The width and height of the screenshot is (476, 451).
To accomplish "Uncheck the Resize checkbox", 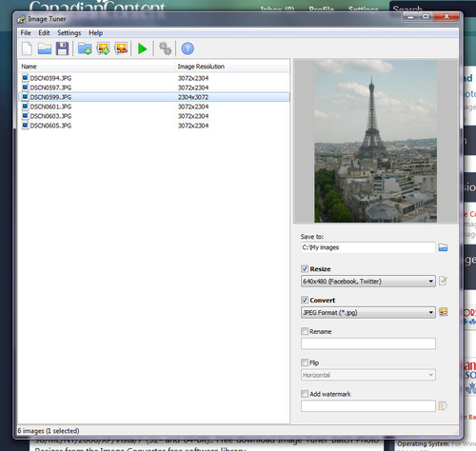I will point(305,269).
